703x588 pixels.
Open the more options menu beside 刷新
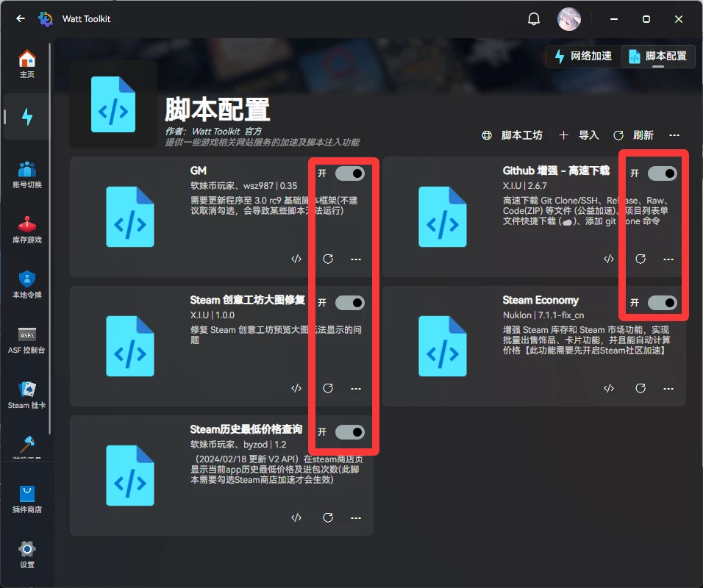pyautogui.click(x=674, y=135)
